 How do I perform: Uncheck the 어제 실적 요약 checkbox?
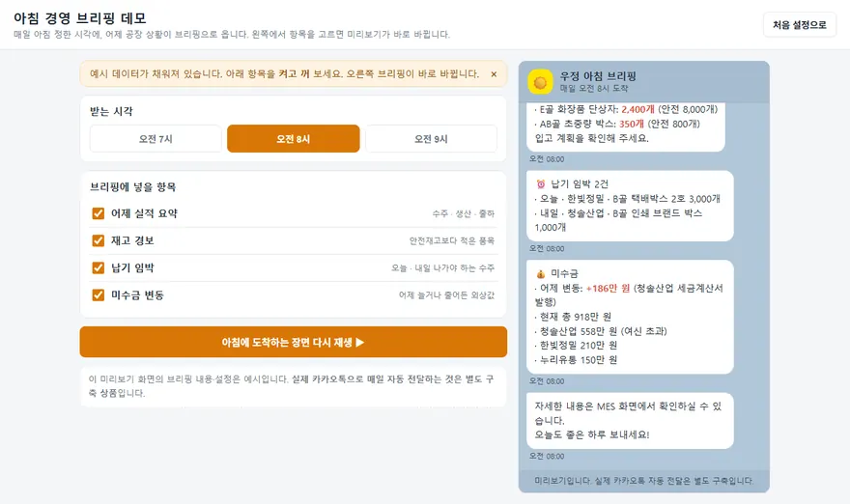tap(99, 213)
